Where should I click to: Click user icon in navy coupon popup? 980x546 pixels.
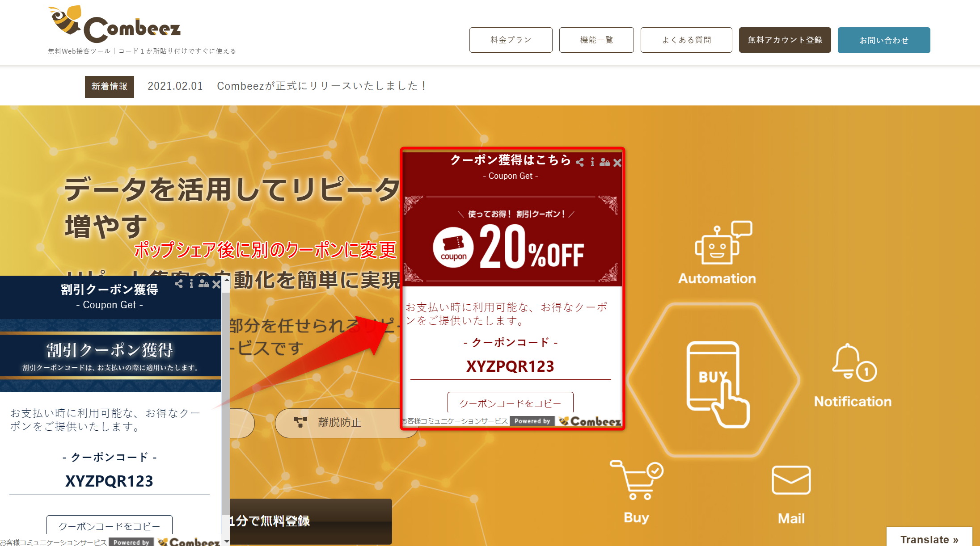[203, 284]
